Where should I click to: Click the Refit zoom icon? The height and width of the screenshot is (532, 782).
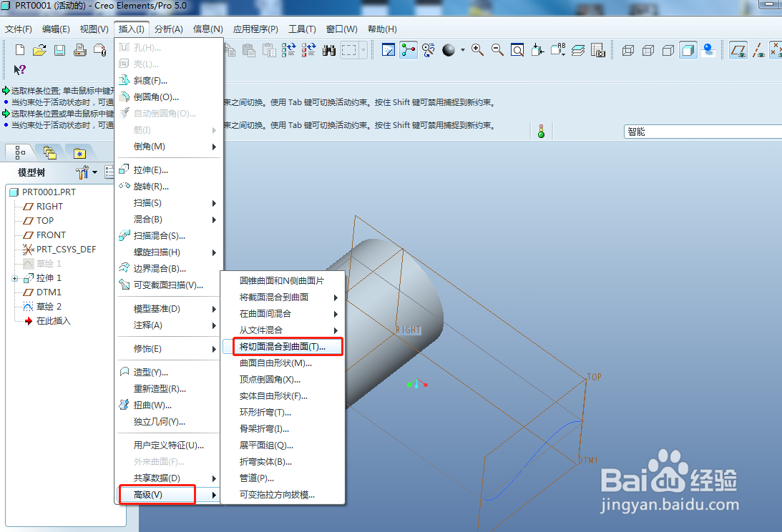[517, 50]
